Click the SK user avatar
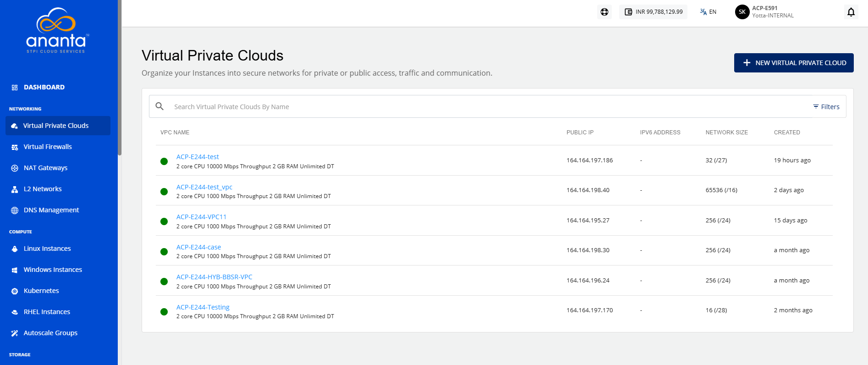The height and width of the screenshot is (365, 868). pyautogui.click(x=742, y=12)
